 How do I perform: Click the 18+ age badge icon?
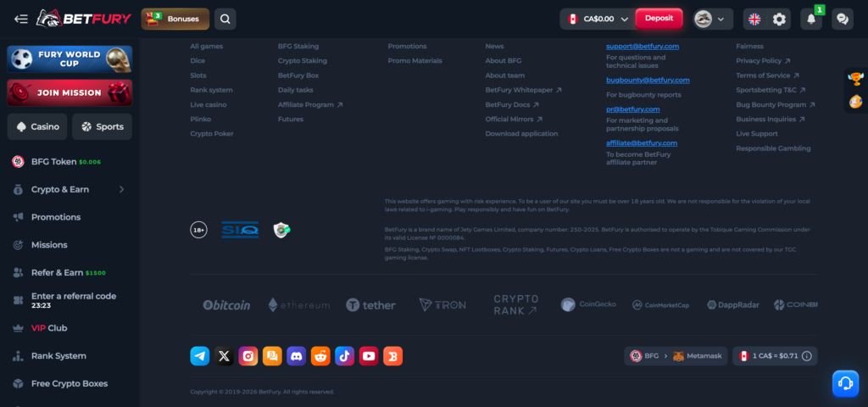click(198, 230)
